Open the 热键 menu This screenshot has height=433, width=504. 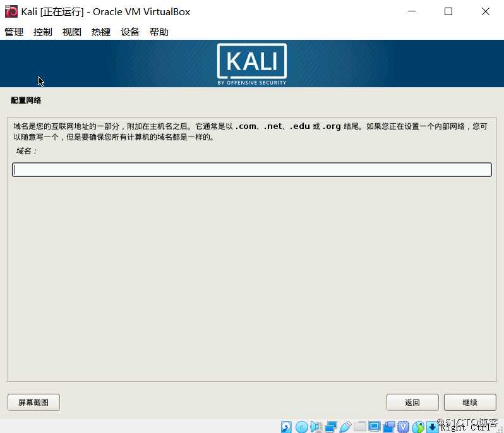coord(101,32)
